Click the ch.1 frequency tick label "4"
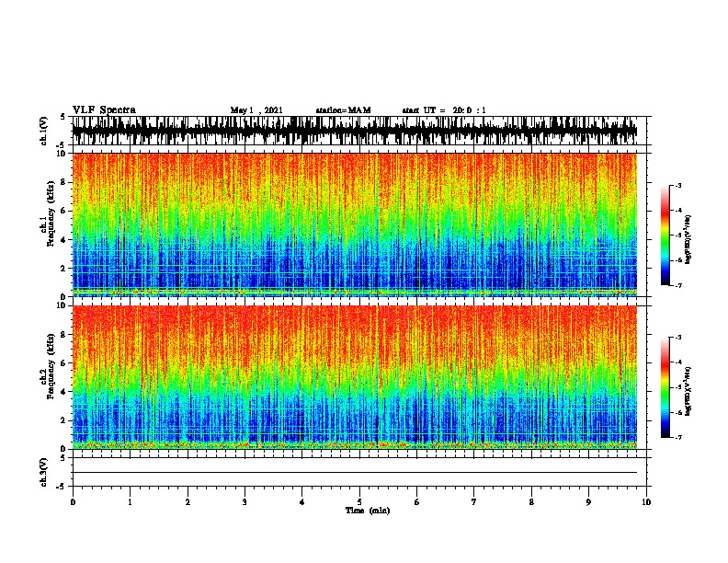Image resolution: width=728 pixels, height=563 pixels. [63, 240]
